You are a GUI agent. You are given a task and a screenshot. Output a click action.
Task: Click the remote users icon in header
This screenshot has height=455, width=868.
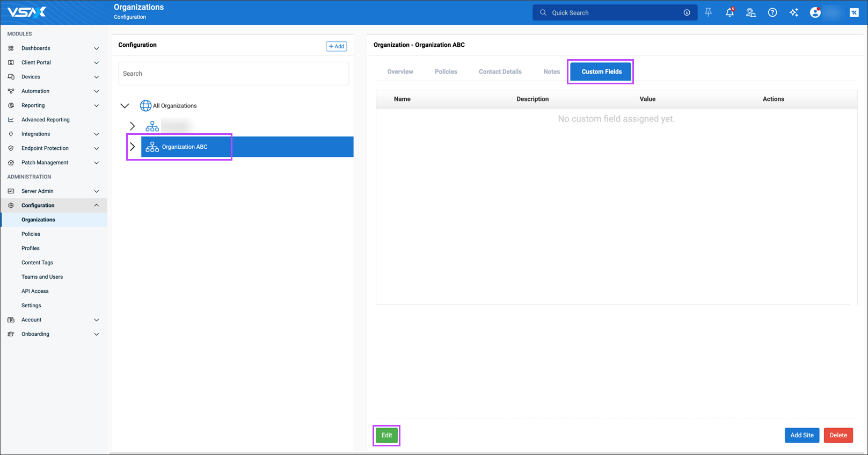(750, 13)
